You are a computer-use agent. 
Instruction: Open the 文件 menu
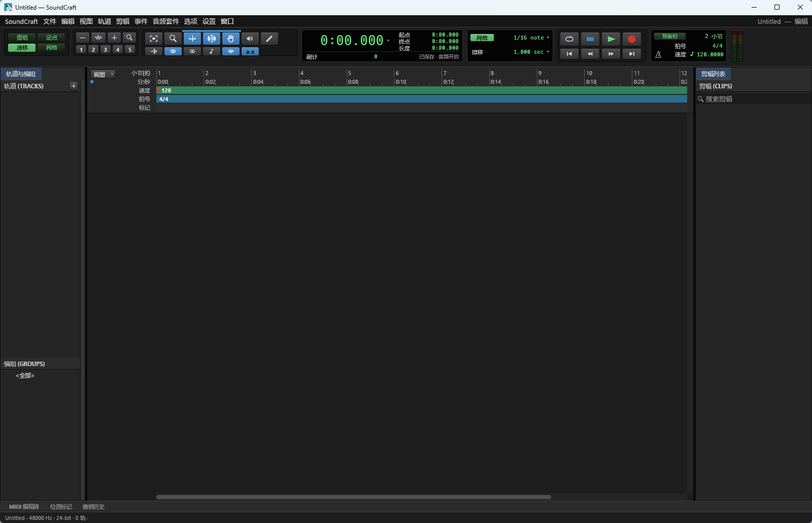pyautogui.click(x=50, y=21)
